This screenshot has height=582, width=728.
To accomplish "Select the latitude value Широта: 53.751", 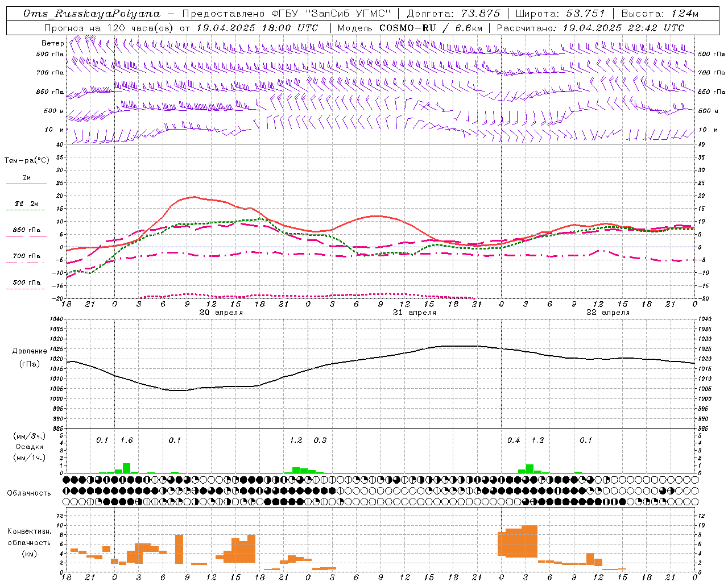I will coord(560,14).
